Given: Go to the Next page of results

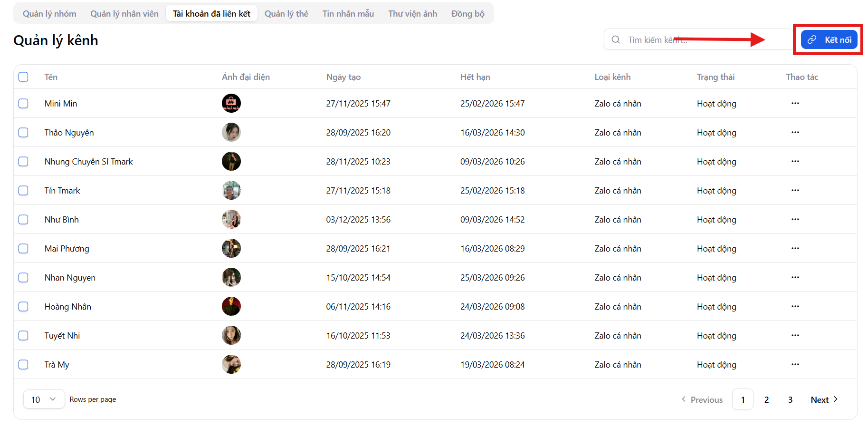Looking at the screenshot, I should click(x=824, y=399).
